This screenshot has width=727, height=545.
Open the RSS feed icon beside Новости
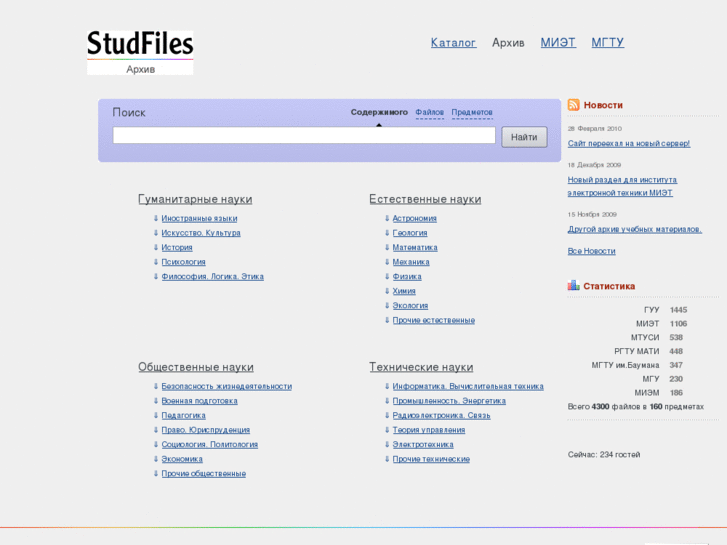574,105
